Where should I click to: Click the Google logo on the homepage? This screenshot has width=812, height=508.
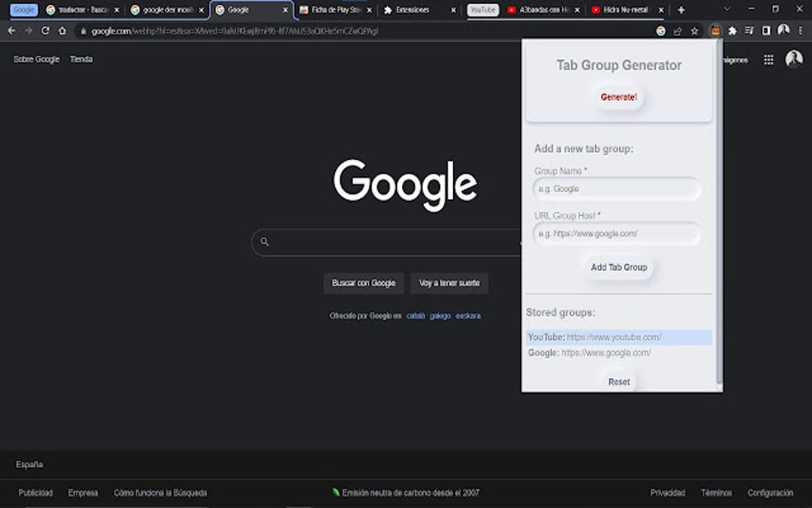[405, 182]
